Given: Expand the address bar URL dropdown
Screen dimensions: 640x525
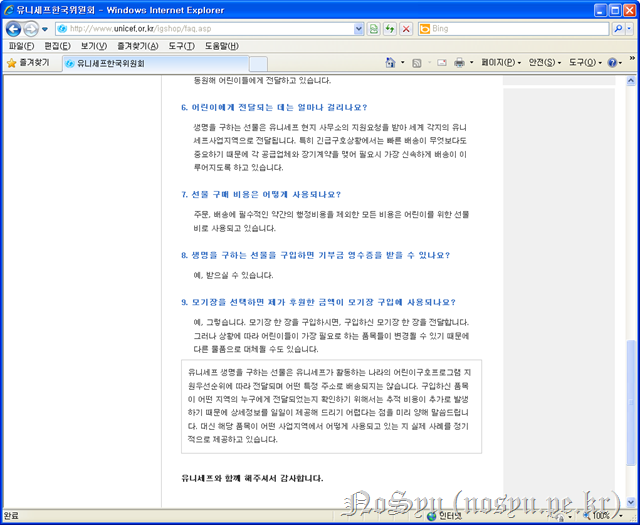Looking at the screenshot, I should coord(357,29).
